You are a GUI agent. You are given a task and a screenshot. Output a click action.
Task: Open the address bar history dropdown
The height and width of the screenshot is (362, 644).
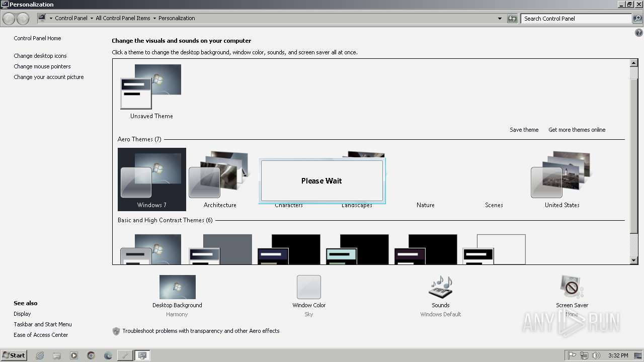click(500, 19)
